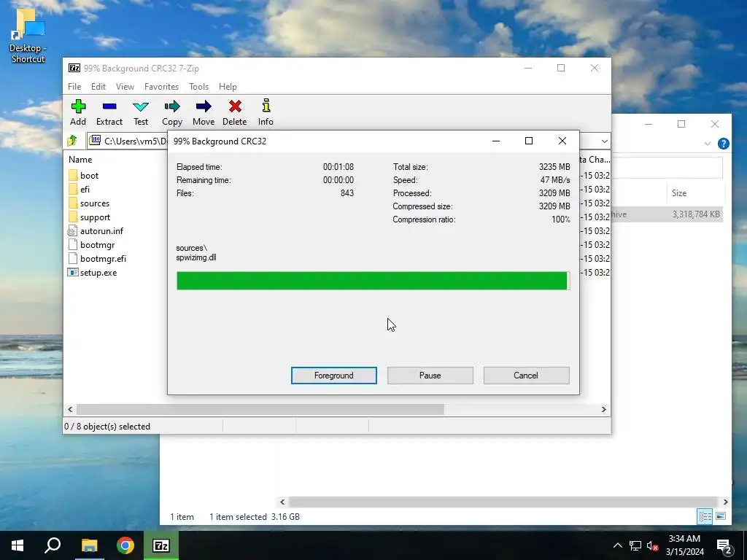Click the 7-Zip scrollbar left arrow

point(71,410)
